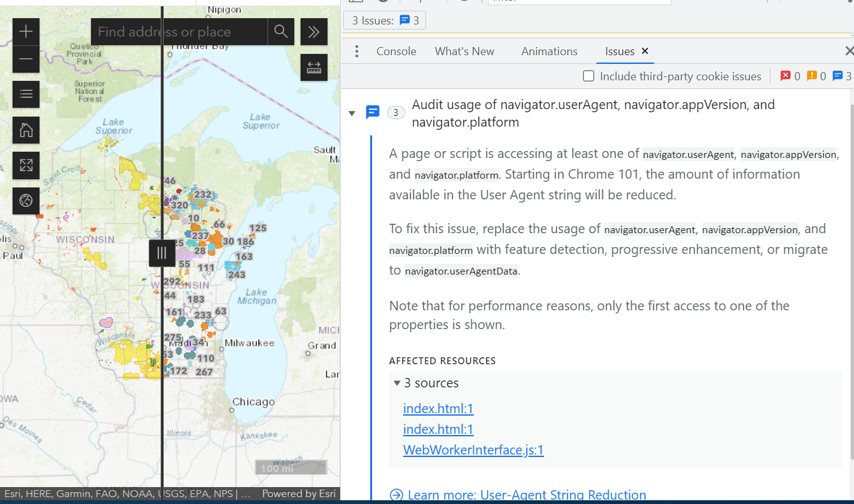Click the map zoom in plus button
854x504 pixels.
(26, 32)
